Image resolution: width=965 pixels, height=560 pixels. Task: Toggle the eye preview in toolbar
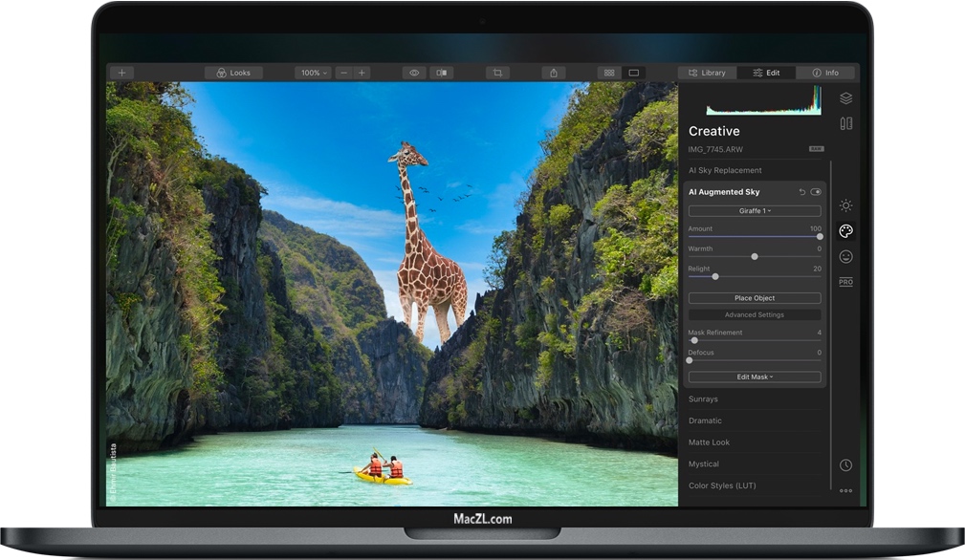[414, 73]
